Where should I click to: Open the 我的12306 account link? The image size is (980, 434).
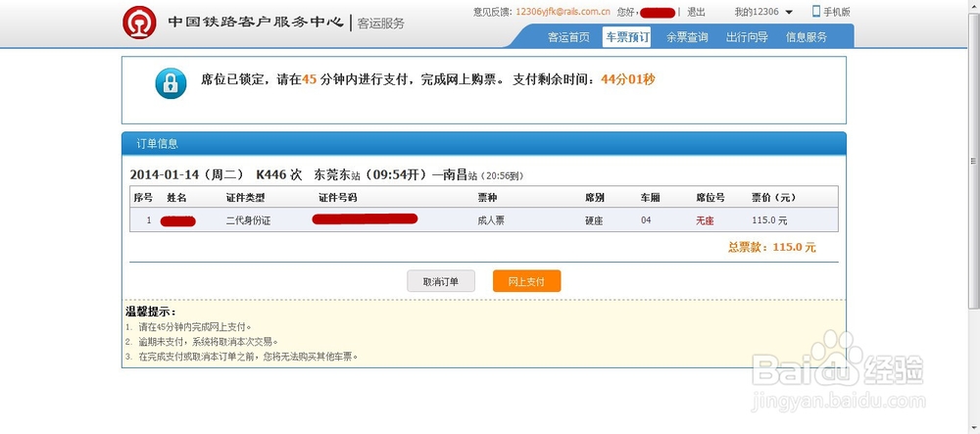click(757, 12)
